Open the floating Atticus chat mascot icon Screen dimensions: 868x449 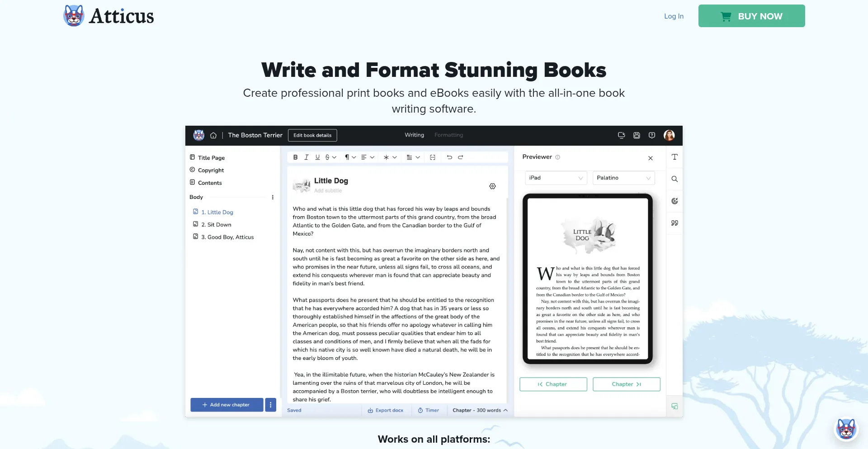(x=846, y=428)
